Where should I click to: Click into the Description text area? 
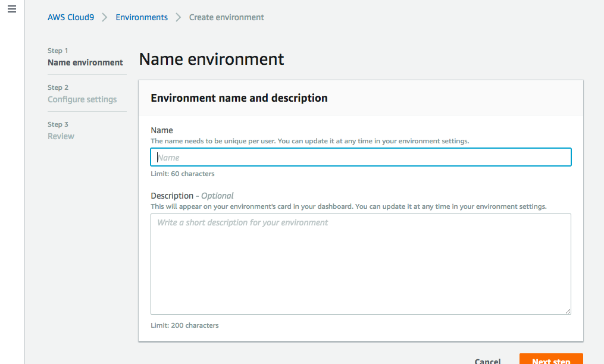click(361, 264)
